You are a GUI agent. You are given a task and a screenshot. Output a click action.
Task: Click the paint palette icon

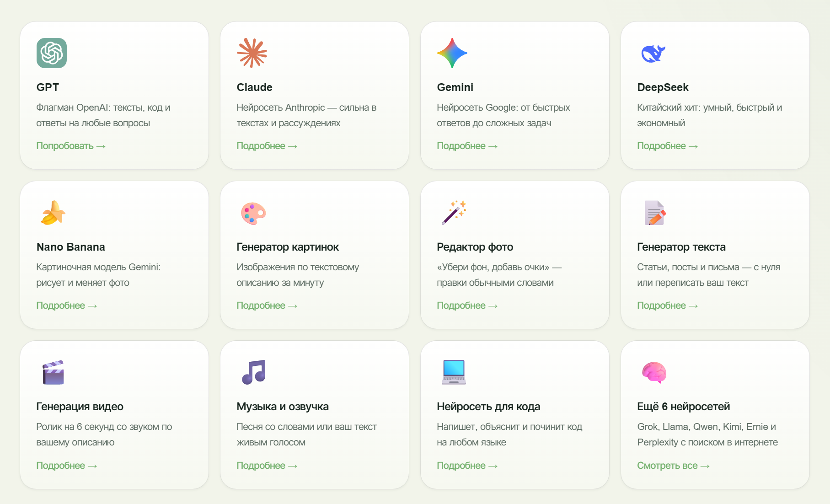point(253,213)
